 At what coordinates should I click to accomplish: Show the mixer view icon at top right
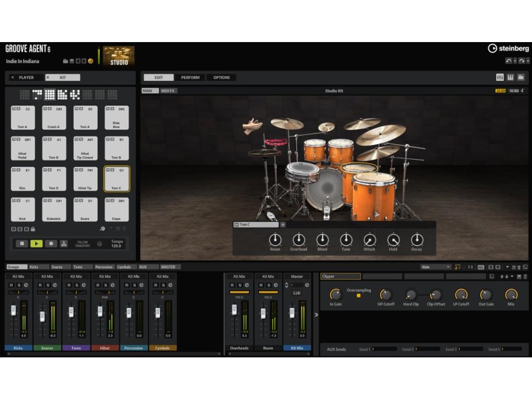click(x=500, y=77)
